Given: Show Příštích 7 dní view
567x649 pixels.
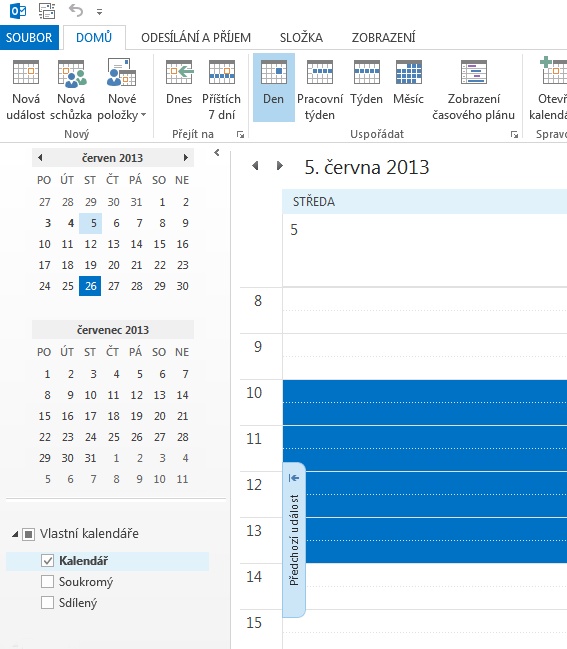Looking at the screenshot, I should point(221,89).
